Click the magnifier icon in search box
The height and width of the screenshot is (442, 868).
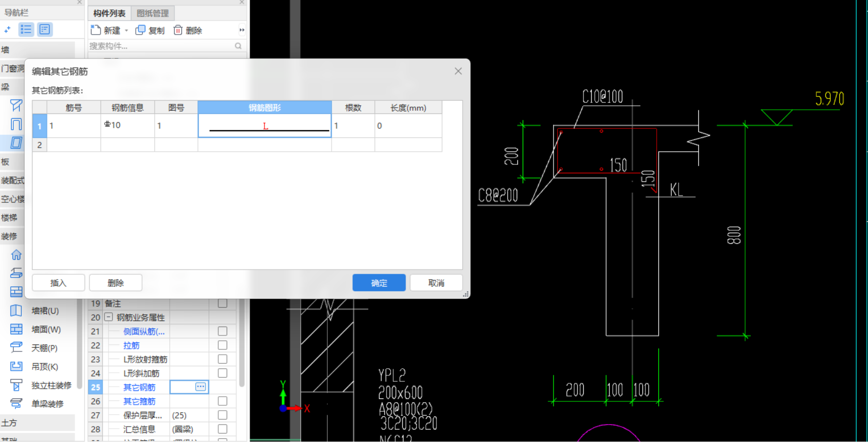point(238,46)
